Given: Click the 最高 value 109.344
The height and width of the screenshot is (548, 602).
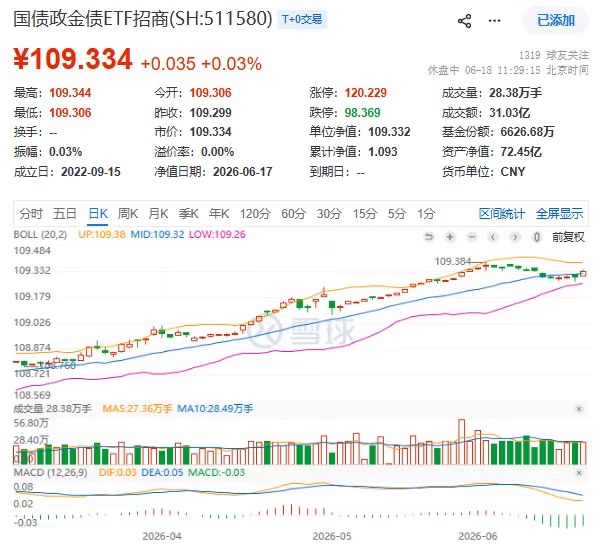Looking at the screenshot, I should coord(70,93).
